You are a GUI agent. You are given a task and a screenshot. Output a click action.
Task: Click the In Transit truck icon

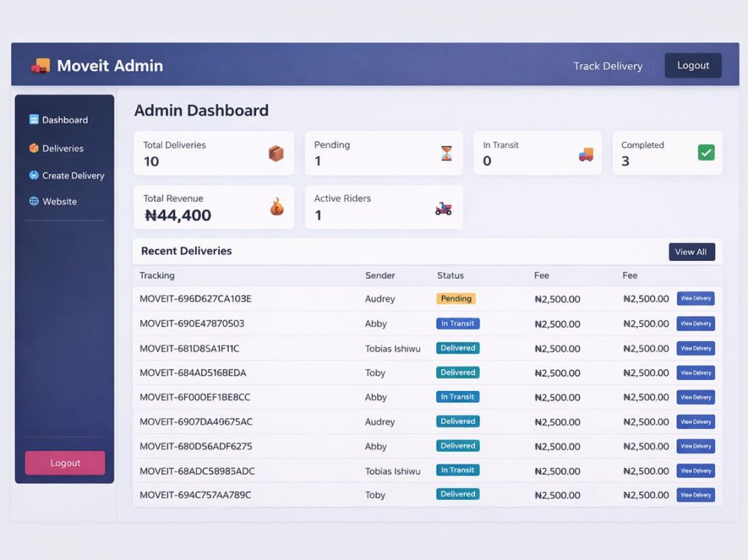click(586, 154)
